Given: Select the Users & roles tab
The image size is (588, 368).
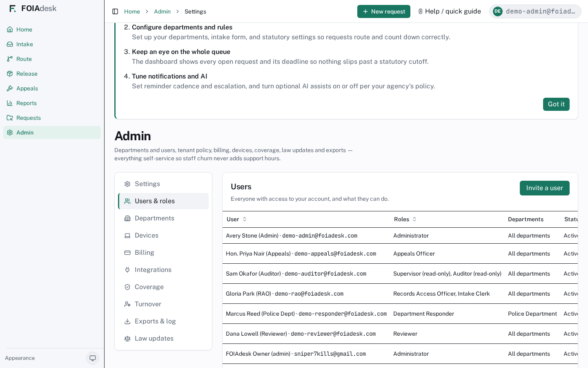Looking at the screenshot, I should click(163, 201).
